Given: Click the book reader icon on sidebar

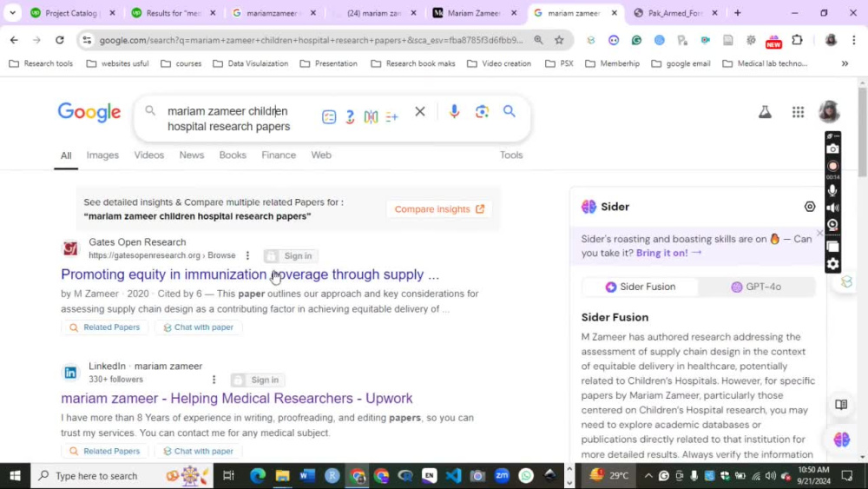Looking at the screenshot, I should tap(841, 405).
